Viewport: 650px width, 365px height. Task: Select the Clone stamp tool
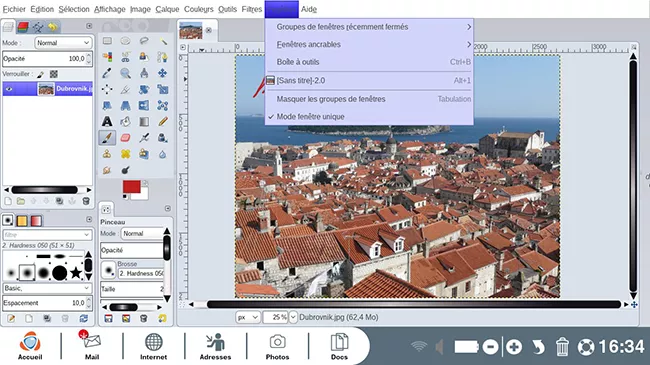click(x=107, y=154)
